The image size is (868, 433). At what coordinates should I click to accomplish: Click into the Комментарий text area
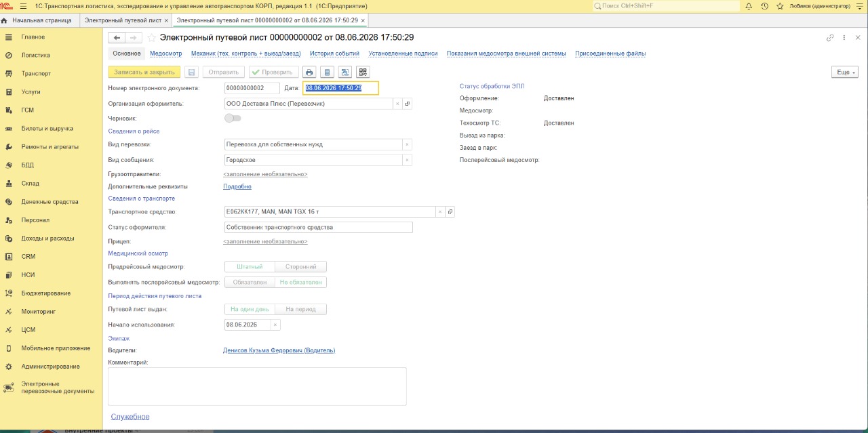258,386
